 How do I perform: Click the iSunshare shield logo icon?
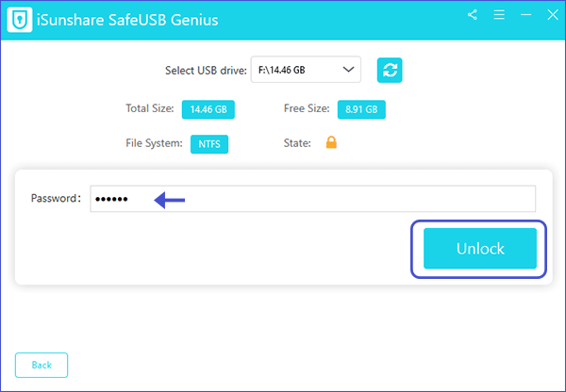[20, 20]
